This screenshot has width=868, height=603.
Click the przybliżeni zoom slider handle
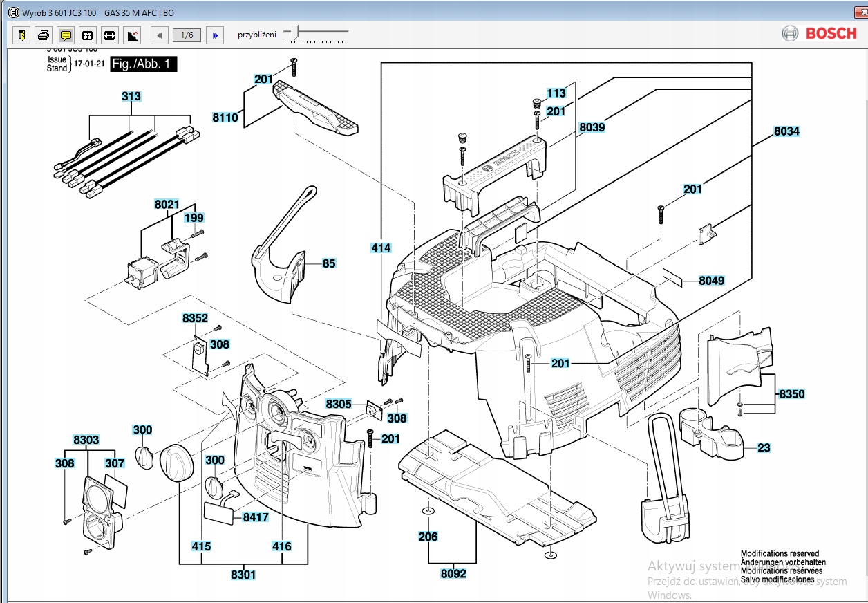click(x=296, y=32)
